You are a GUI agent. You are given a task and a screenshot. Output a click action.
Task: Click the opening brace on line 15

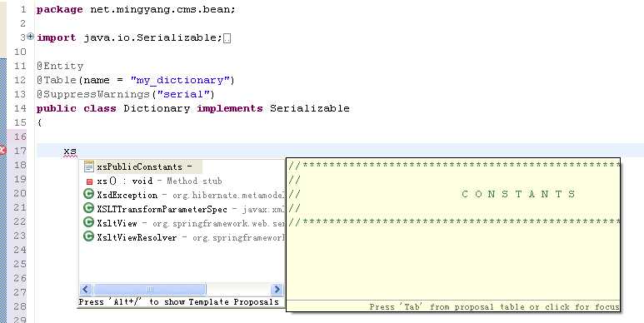(x=39, y=122)
